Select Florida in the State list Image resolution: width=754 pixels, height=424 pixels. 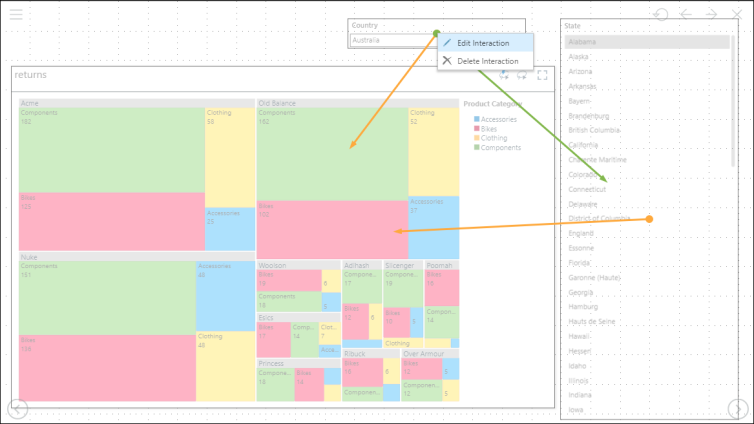point(580,264)
